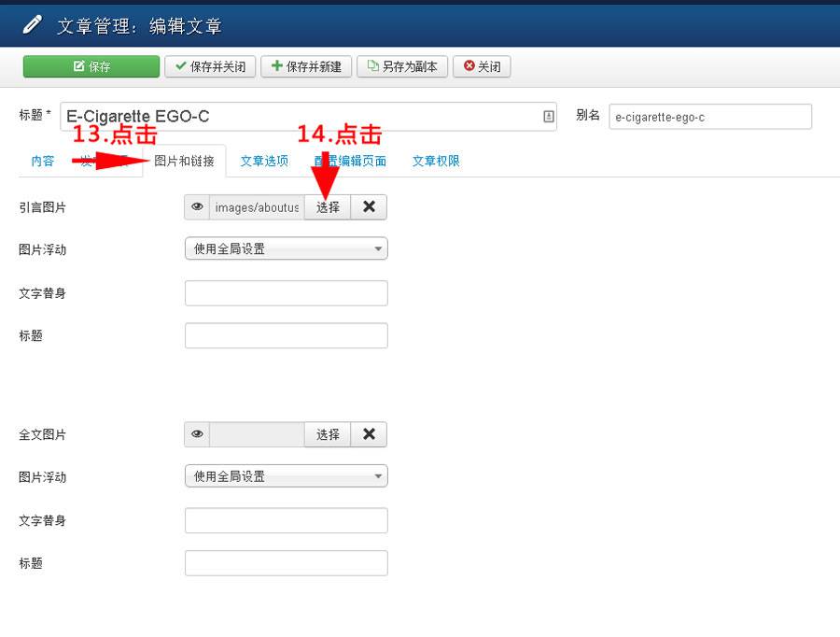
Task: Open the 文章权限 tab
Action: [x=434, y=161]
